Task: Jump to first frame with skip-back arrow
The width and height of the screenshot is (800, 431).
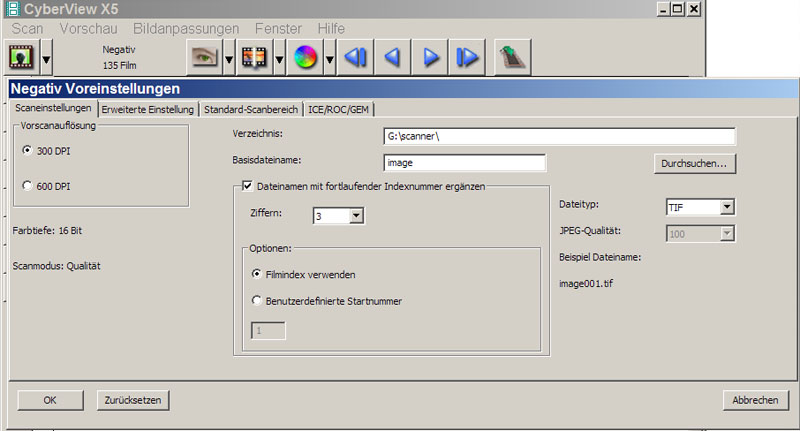Action: pos(355,57)
